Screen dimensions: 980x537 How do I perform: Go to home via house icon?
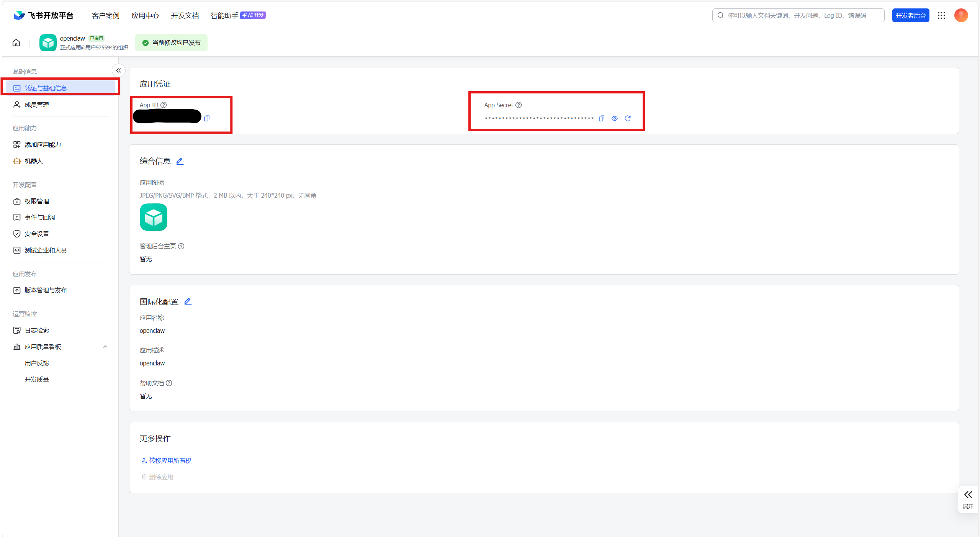pyautogui.click(x=16, y=43)
